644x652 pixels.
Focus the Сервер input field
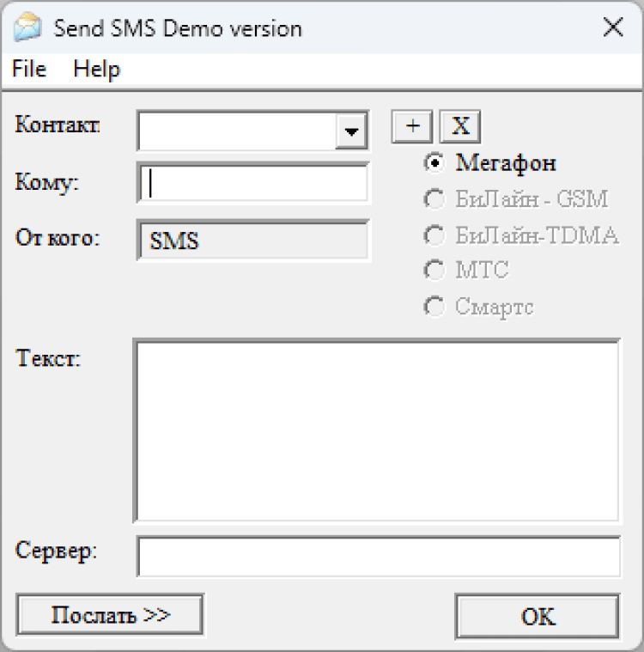(x=378, y=557)
